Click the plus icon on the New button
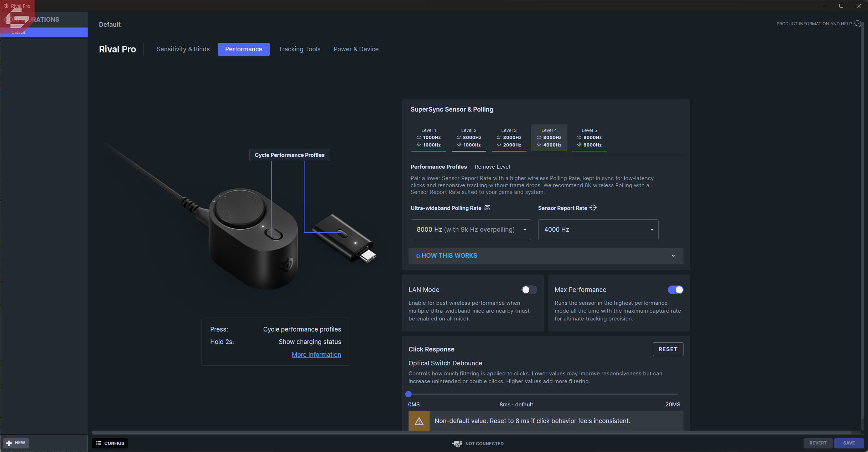The height and width of the screenshot is (452, 868). (x=9, y=443)
